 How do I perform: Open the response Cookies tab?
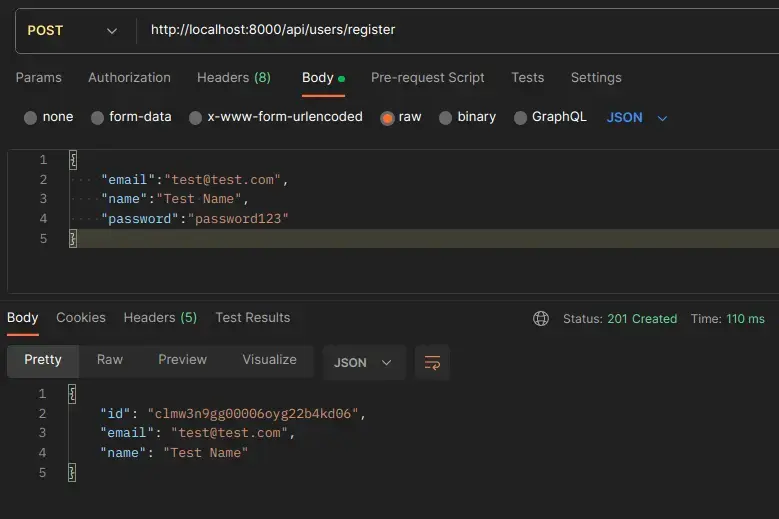coord(81,318)
